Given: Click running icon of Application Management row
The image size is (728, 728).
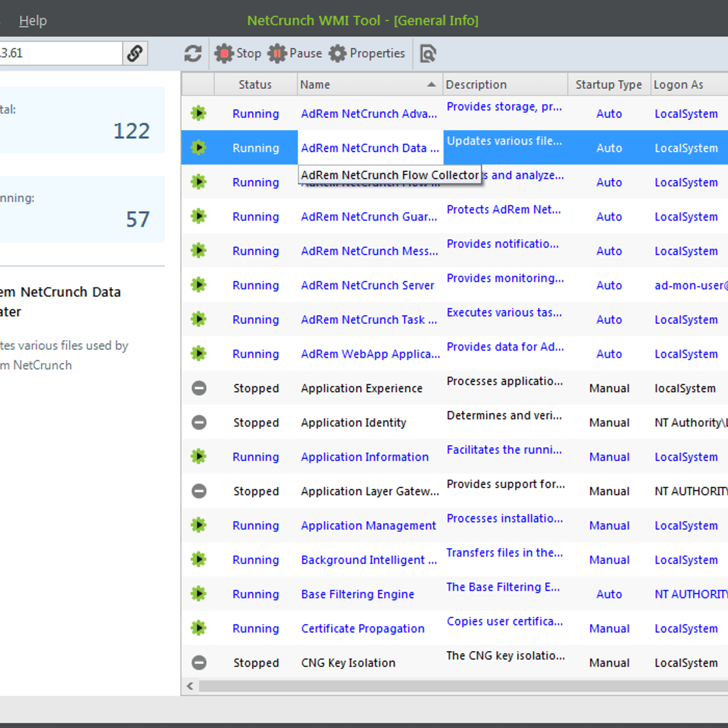Looking at the screenshot, I should 198,525.
